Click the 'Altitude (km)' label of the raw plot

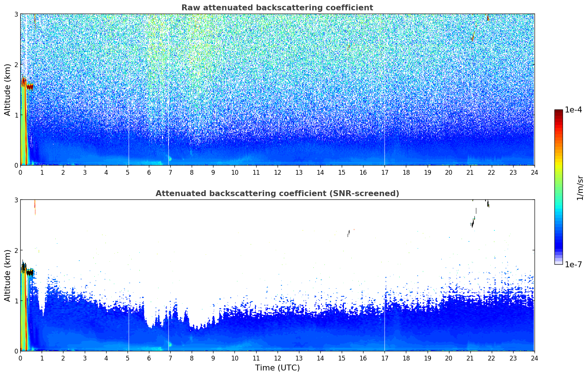(x=8, y=90)
